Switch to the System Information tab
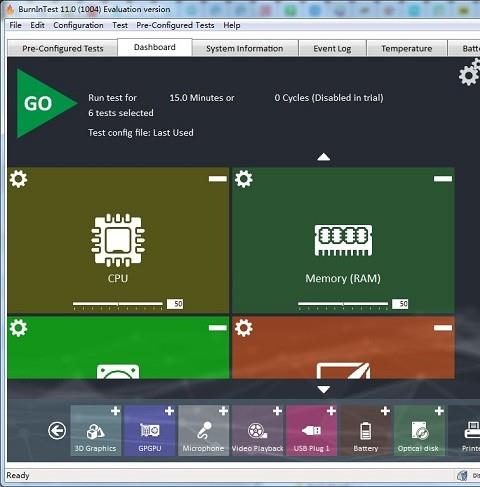Image resolution: width=480 pixels, height=487 pixels. (245, 49)
